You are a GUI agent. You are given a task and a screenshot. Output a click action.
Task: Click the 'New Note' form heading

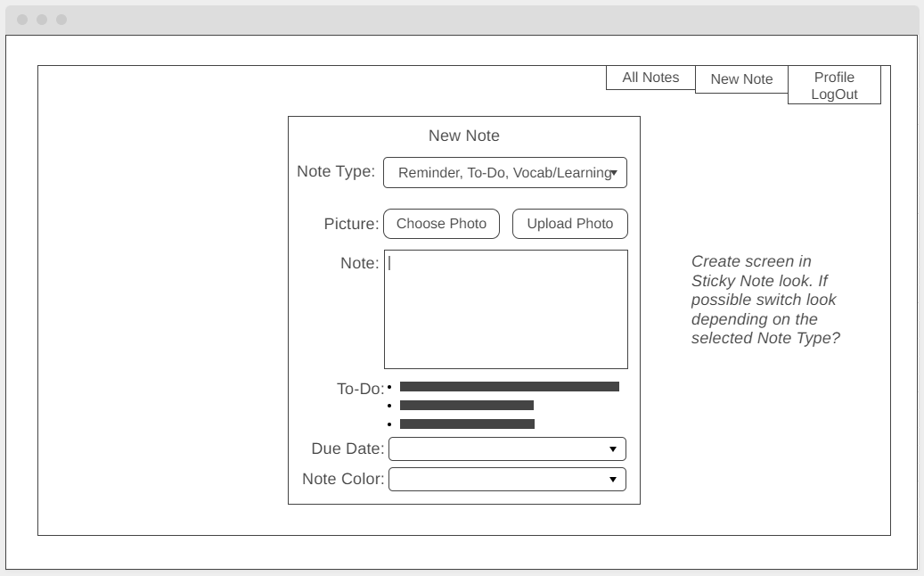(x=463, y=136)
